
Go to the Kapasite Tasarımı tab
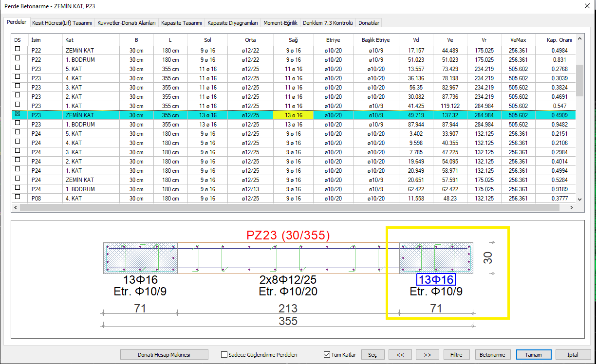tap(182, 23)
